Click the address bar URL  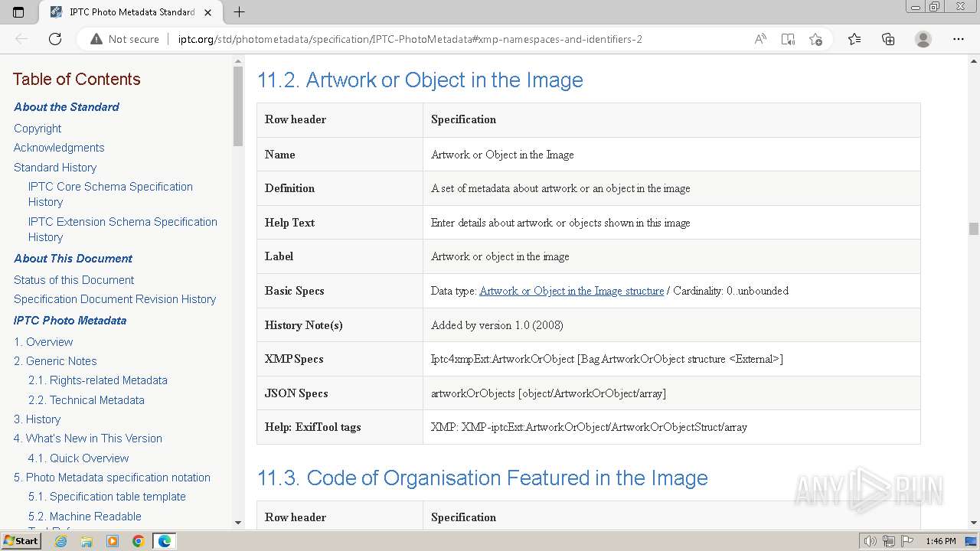coord(410,39)
